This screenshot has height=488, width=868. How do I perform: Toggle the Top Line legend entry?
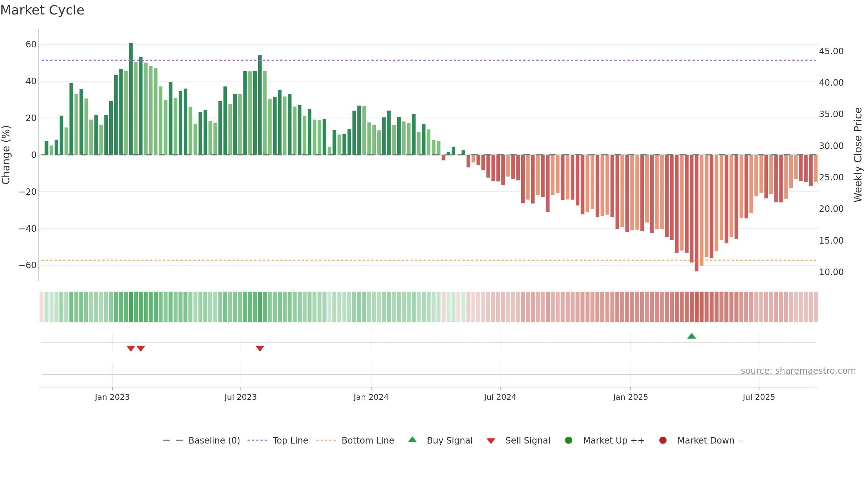point(278,441)
